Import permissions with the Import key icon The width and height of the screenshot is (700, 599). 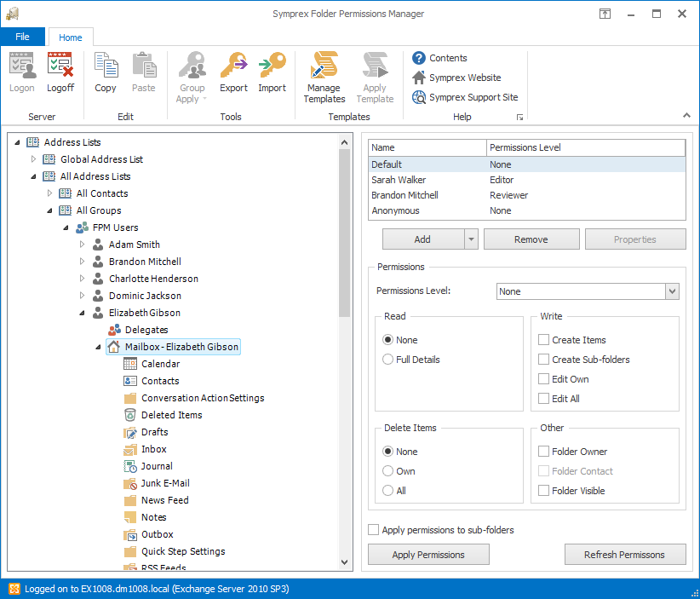[272, 65]
